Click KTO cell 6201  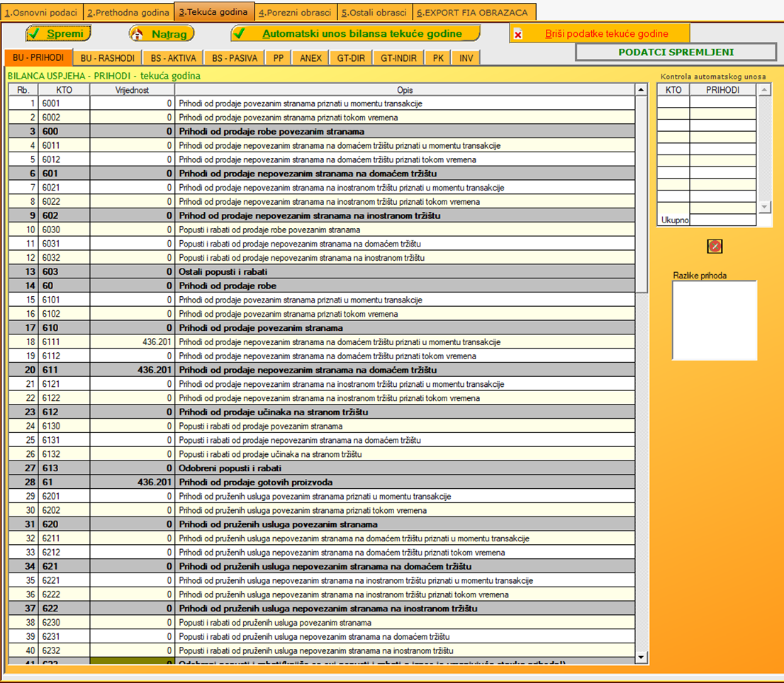[64, 496]
